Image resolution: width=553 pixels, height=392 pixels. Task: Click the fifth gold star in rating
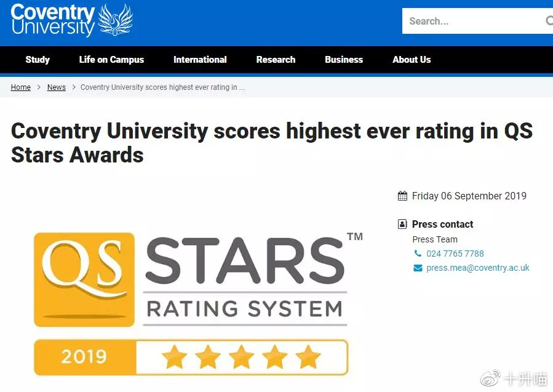tap(308, 357)
